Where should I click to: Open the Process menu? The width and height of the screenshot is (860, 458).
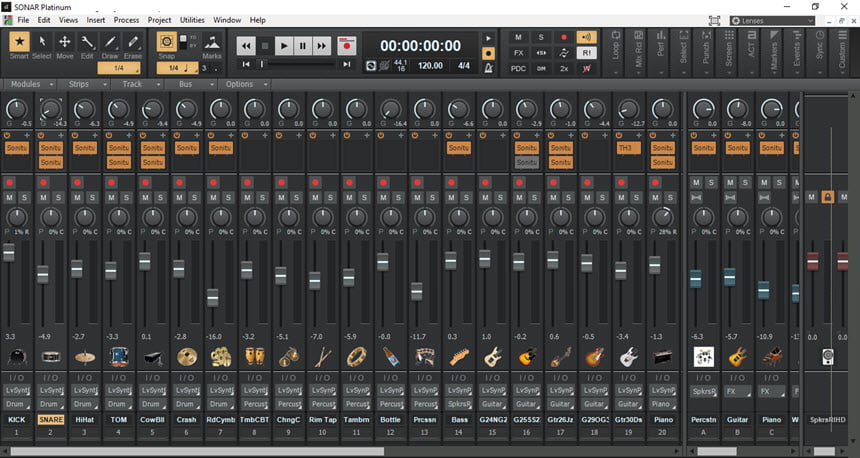(x=127, y=20)
